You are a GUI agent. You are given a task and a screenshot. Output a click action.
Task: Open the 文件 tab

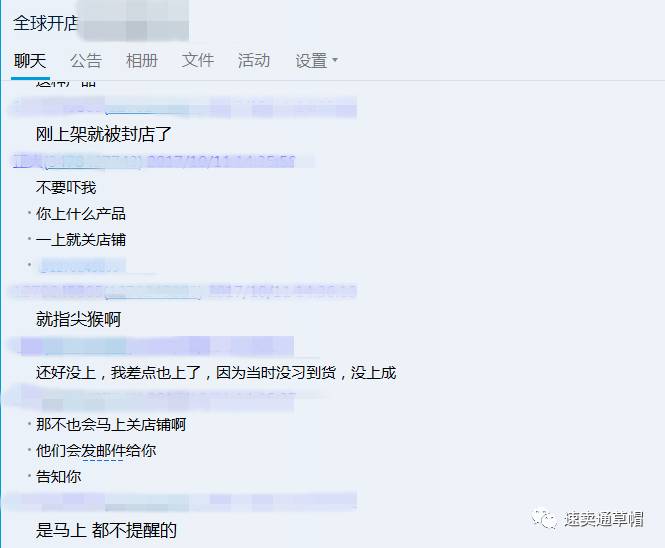(x=198, y=61)
